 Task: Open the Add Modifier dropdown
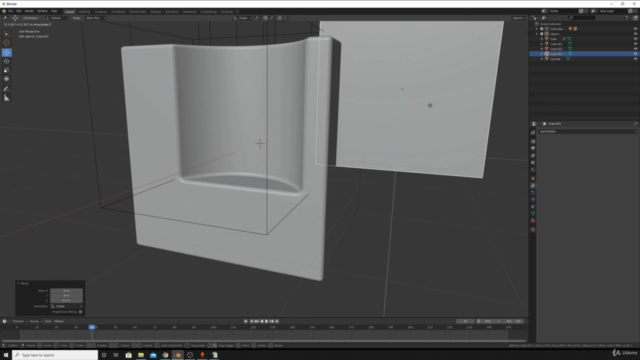(x=588, y=131)
